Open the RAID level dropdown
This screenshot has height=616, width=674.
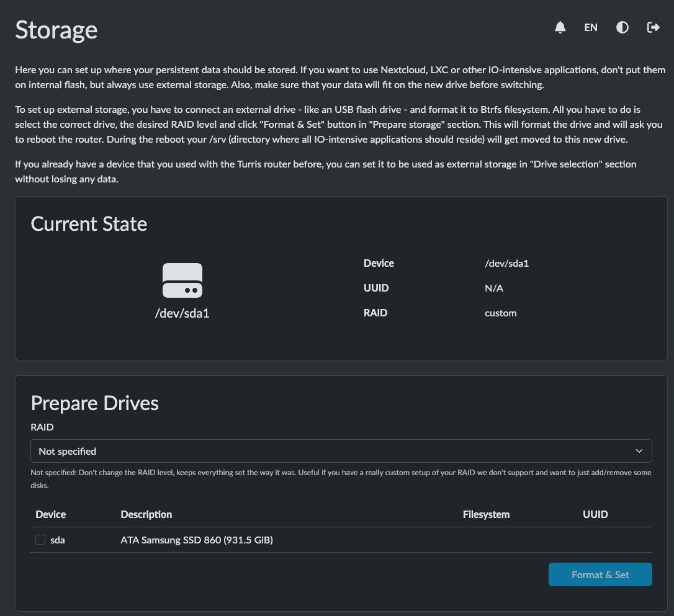[x=341, y=451]
